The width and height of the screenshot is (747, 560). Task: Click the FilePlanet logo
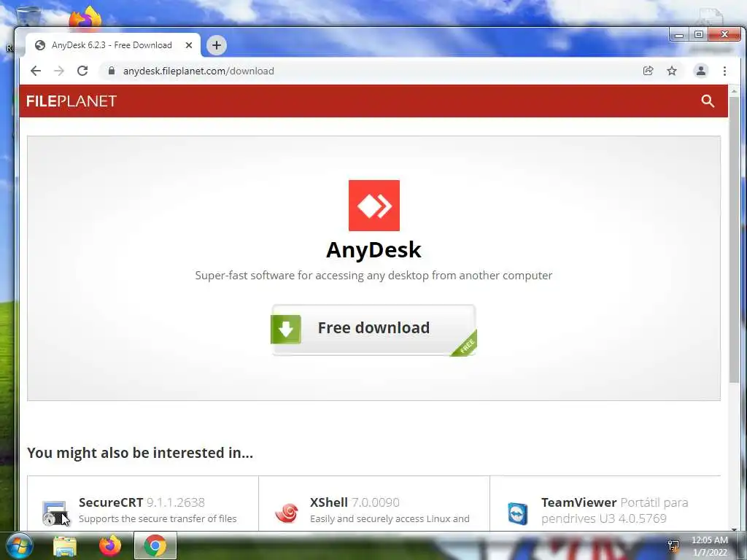click(71, 101)
